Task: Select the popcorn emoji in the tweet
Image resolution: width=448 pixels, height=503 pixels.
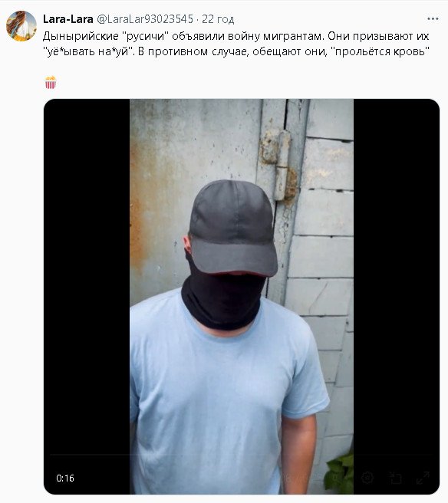Action: tap(51, 82)
